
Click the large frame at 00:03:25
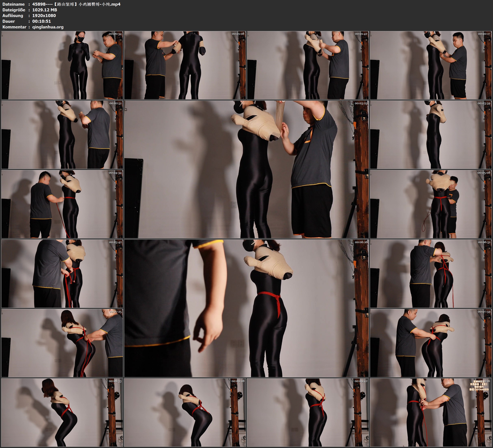247,169
